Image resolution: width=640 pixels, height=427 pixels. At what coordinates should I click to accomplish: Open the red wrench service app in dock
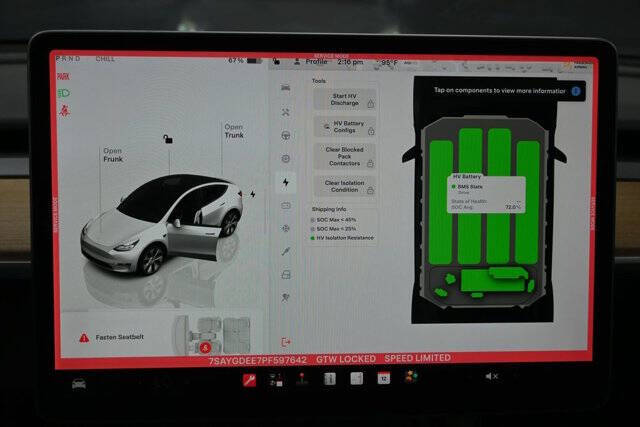(249, 380)
